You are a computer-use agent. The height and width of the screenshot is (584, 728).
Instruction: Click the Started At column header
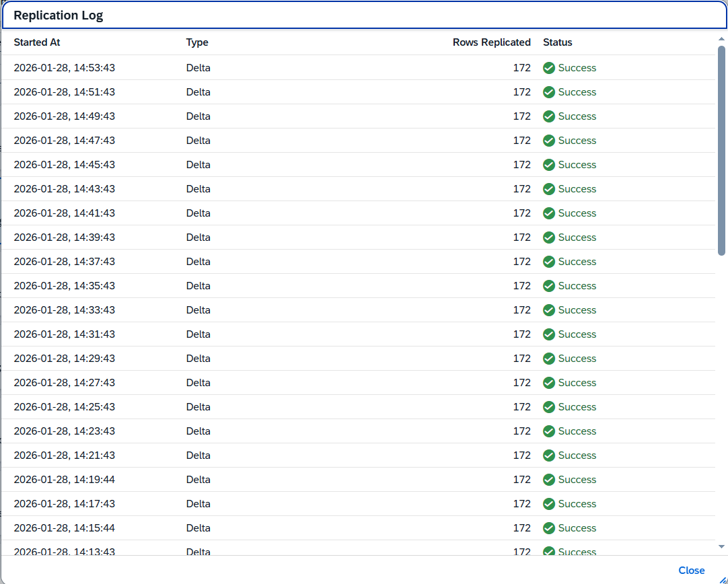(x=37, y=42)
